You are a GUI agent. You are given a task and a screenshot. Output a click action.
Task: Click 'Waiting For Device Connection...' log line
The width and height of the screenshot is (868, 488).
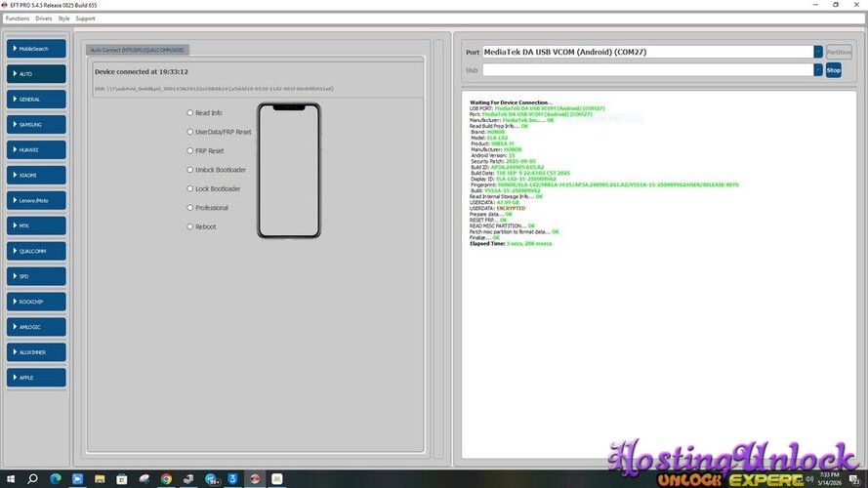511,102
